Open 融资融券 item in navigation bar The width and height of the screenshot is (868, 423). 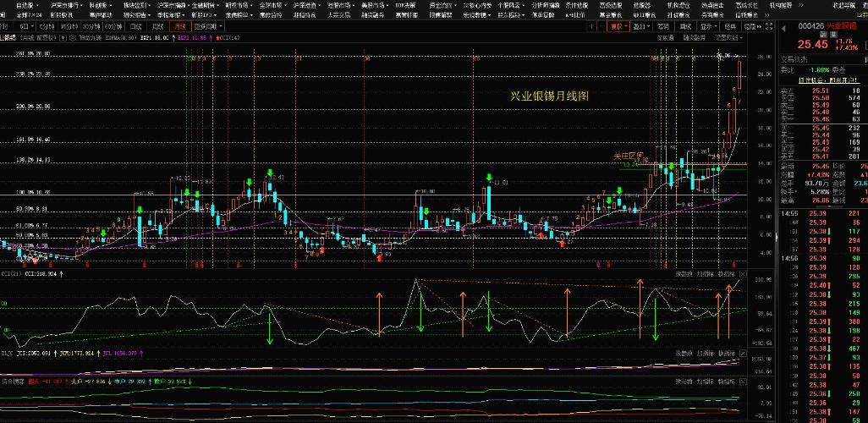pyautogui.click(x=372, y=15)
